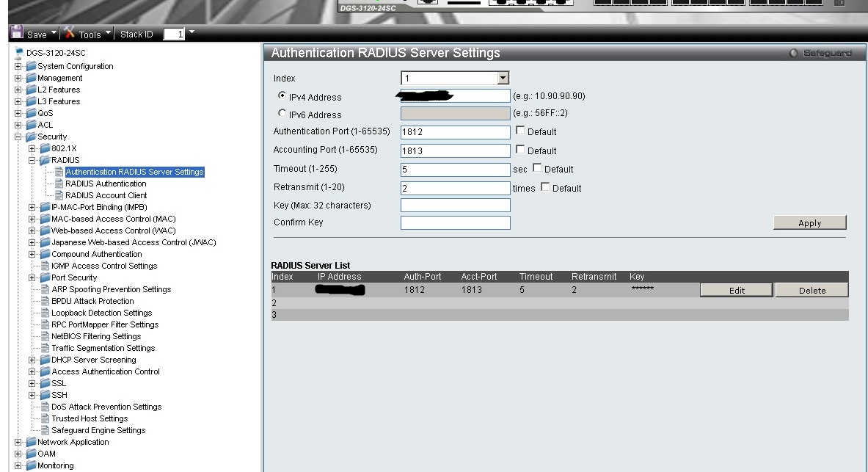Open the Tools wrench icon menu
Image resolution: width=868 pixels, height=472 pixels.
coord(70,33)
